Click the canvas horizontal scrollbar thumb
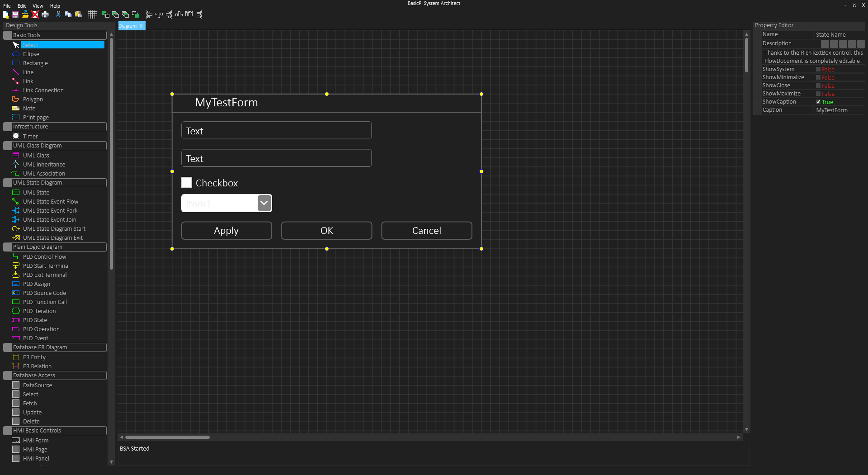Screen dimensions: 868x475 click(x=167, y=437)
